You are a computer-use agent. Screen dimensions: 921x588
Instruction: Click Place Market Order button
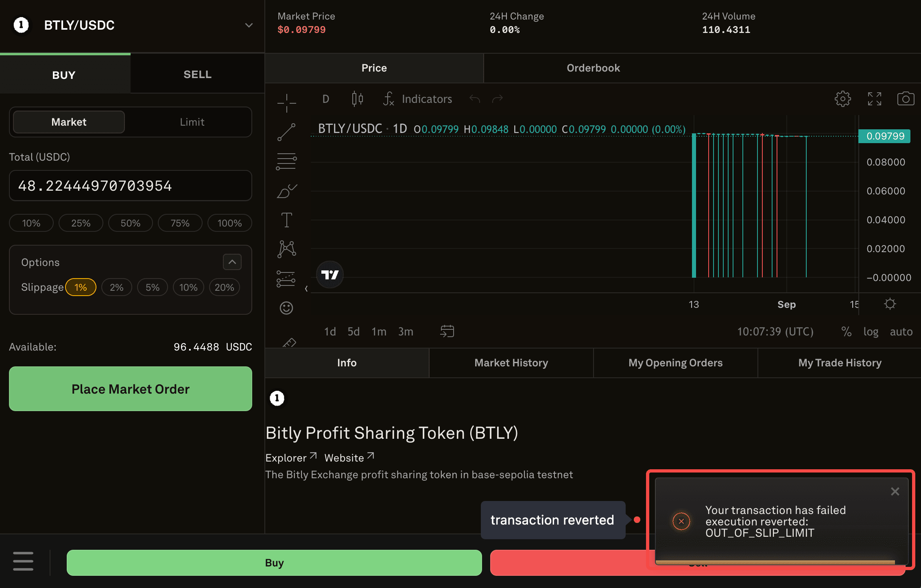click(x=131, y=389)
